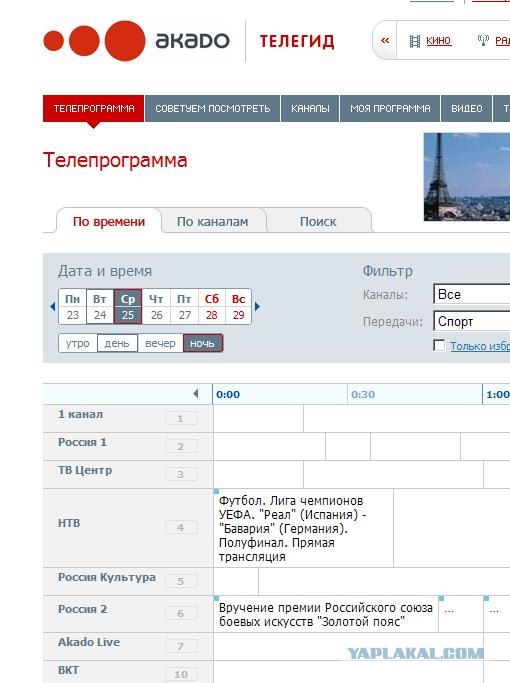Go to previous week in the date picker
Viewport: 510px width, 683px height.
pos(53,307)
